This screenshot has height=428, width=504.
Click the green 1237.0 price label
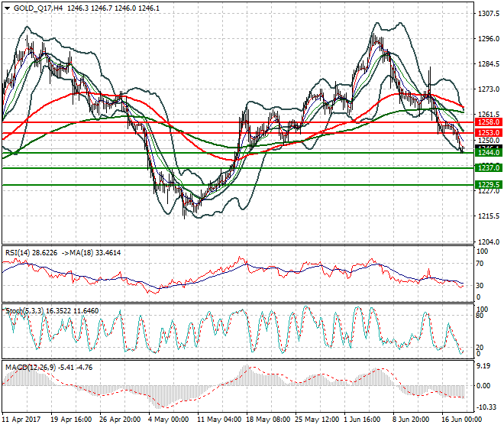pos(489,167)
